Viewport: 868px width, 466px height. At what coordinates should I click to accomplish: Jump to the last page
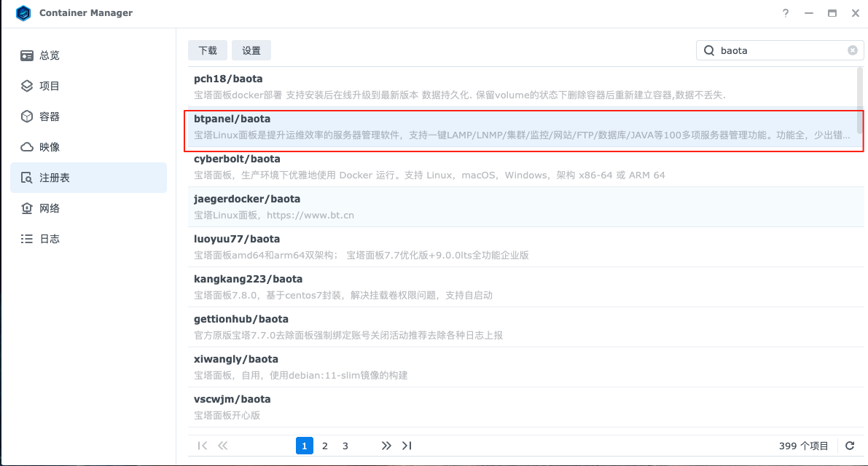pos(407,446)
